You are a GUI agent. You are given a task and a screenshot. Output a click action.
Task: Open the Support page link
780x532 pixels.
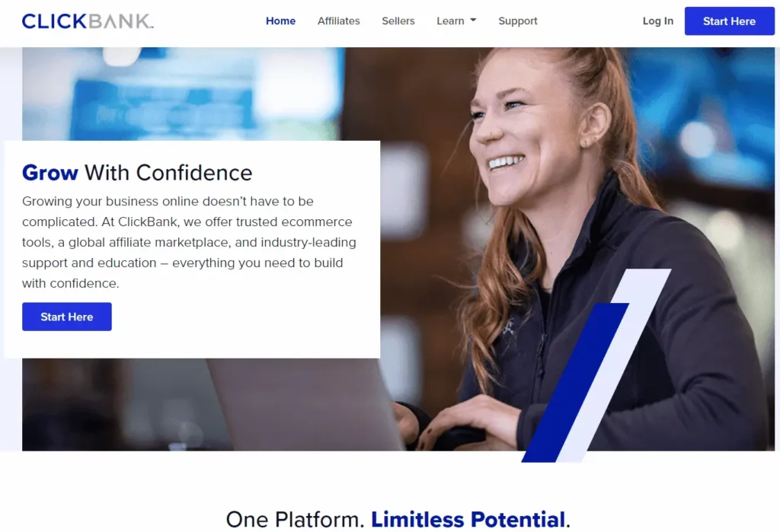pyautogui.click(x=518, y=21)
